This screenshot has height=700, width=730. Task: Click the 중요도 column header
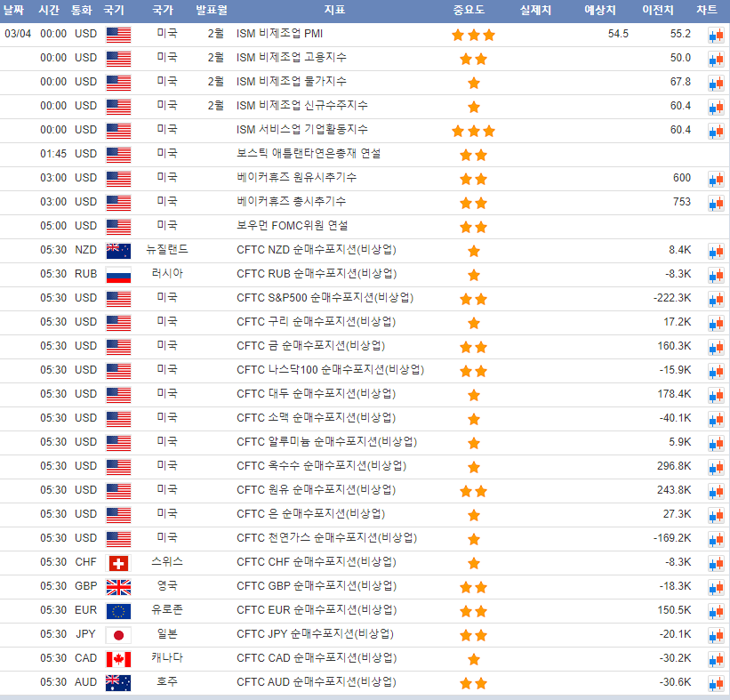click(472, 11)
